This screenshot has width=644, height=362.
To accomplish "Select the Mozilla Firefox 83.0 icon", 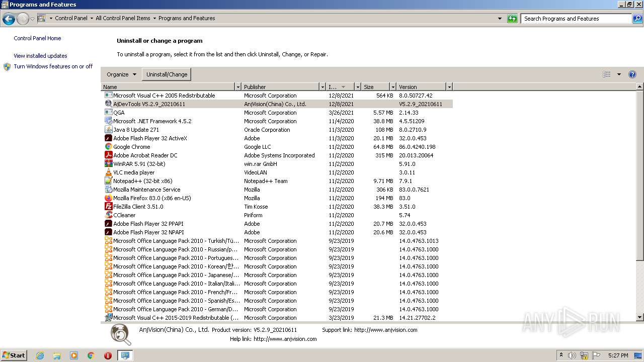I will [108, 198].
